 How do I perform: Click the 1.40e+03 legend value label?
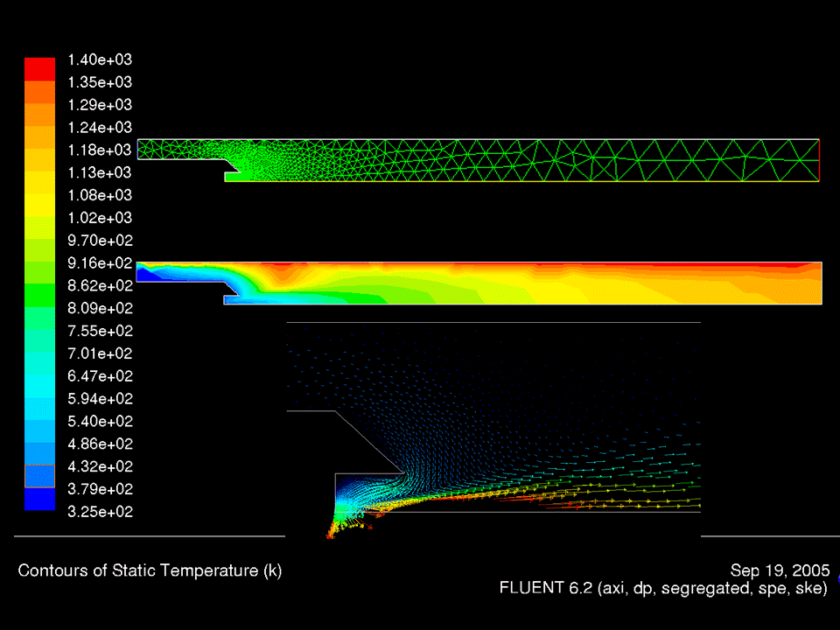(99, 59)
